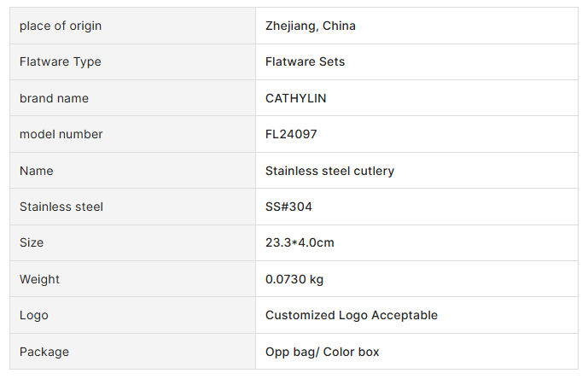The width and height of the screenshot is (588, 379).
Task: Click the "Weight" label cell
Action: [x=40, y=279]
